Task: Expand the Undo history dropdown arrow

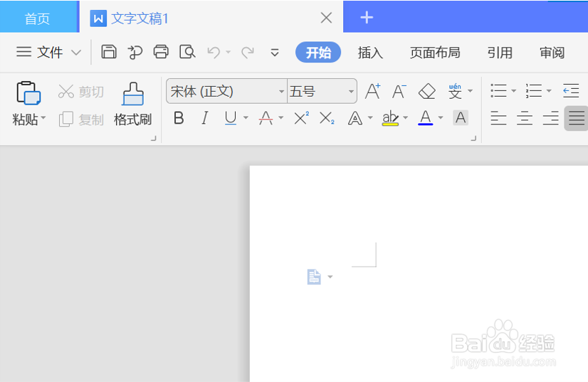Action: (x=228, y=52)
